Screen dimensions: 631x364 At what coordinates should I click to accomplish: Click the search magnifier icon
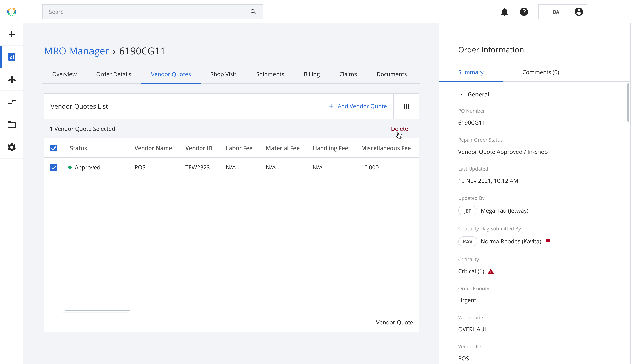(253, 12)
